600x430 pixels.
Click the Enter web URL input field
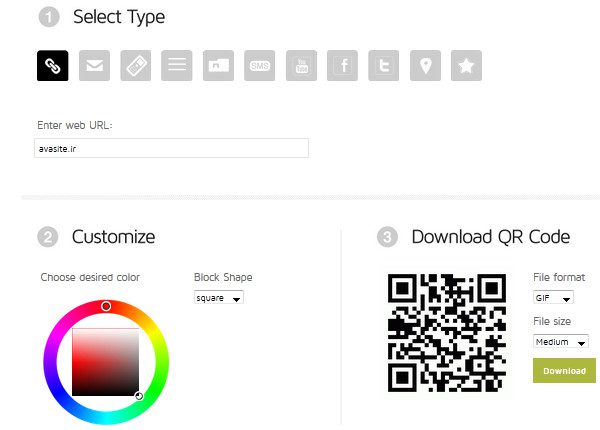[x=171, y=148]
